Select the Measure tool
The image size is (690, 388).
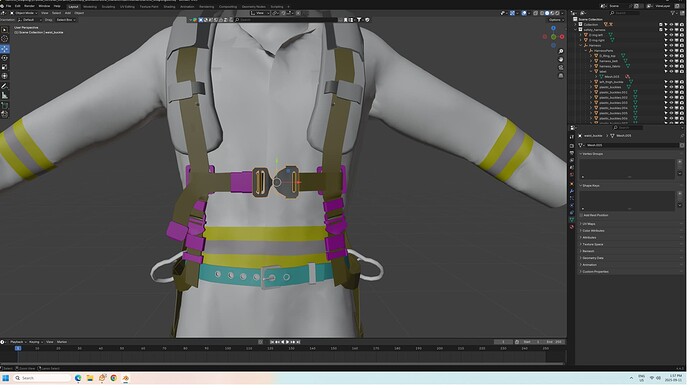pyautogui.click(x=4, y=95)
